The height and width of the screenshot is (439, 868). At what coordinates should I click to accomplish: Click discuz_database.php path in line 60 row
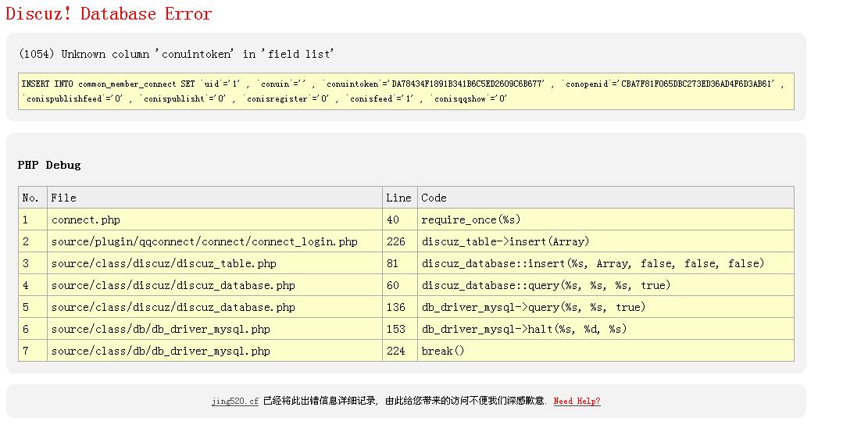(215, 285)
